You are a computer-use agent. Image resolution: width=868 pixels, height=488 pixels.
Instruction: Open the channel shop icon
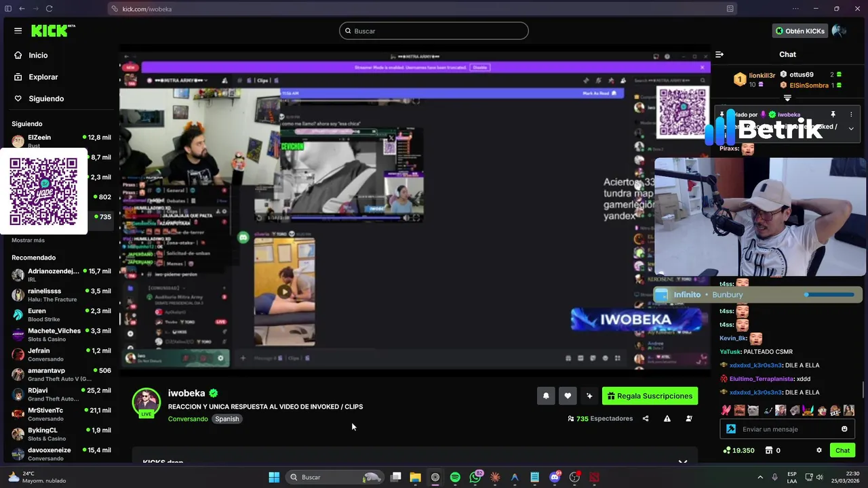tap(769, 450)
